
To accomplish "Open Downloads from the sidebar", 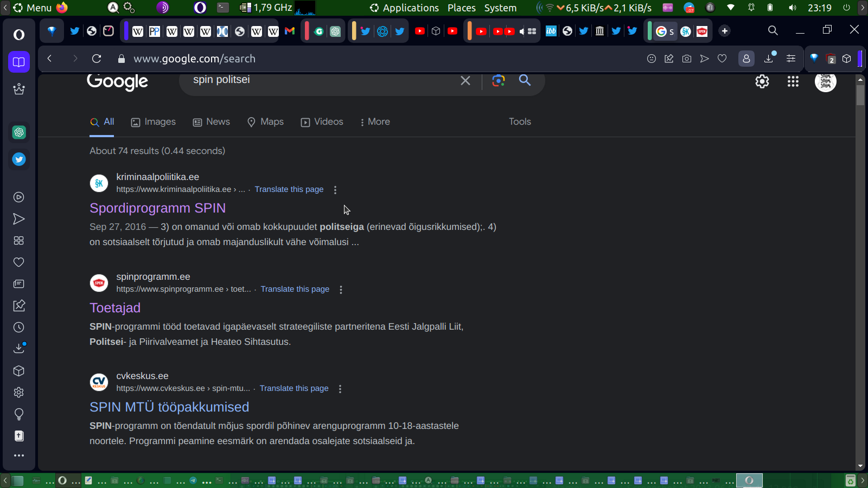I will tap(19, 348).
